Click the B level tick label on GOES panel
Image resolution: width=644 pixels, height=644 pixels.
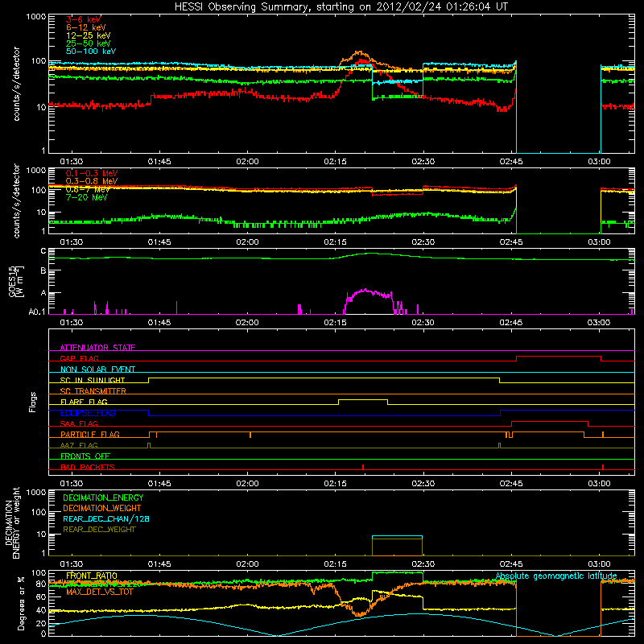(x=43, y=270)
